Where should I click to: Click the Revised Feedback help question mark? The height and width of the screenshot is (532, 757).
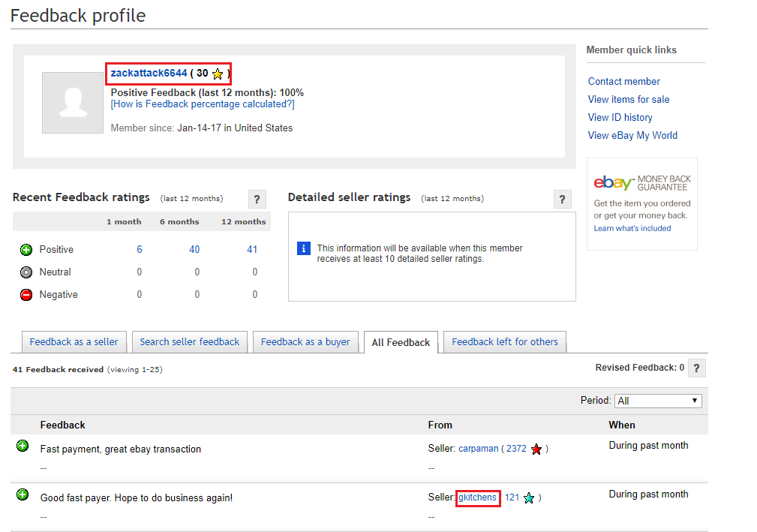tap(696, 368)
